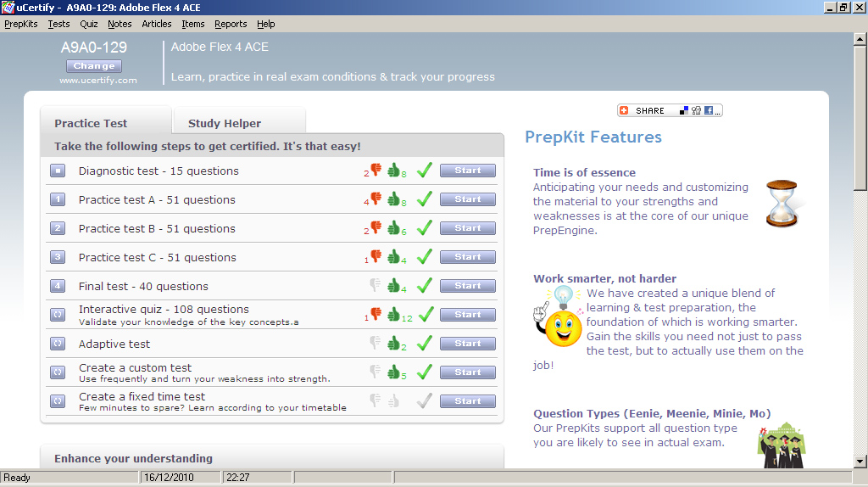868x487 pixels.
Task: Click the number 2 icon for Practice test B
Action: (x=58, y=228)
